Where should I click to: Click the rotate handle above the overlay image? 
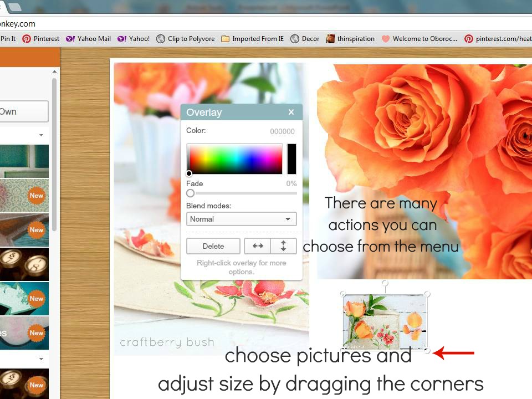[385, 284]
